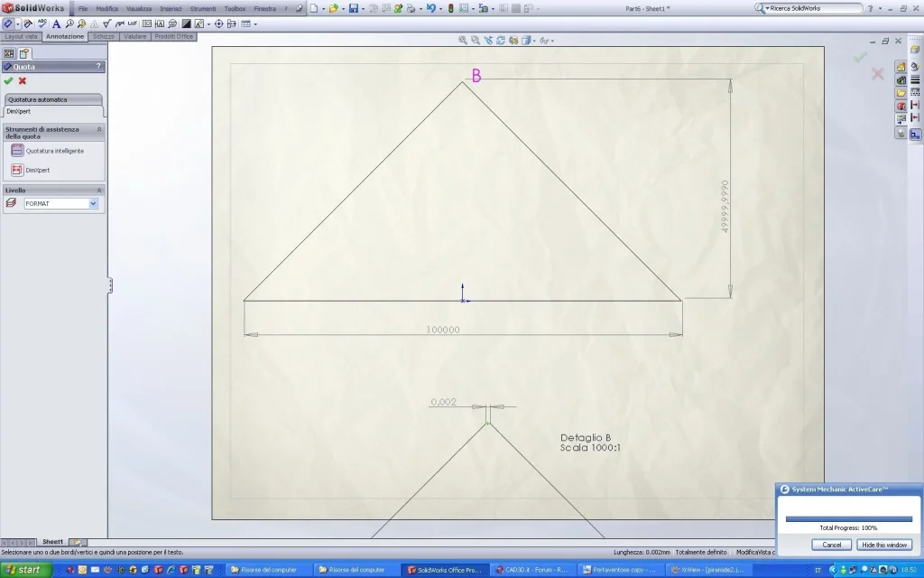Screen dimensions: 924x578
Task: Click the Quota panel help question mark
Action: tap(98, 67)
